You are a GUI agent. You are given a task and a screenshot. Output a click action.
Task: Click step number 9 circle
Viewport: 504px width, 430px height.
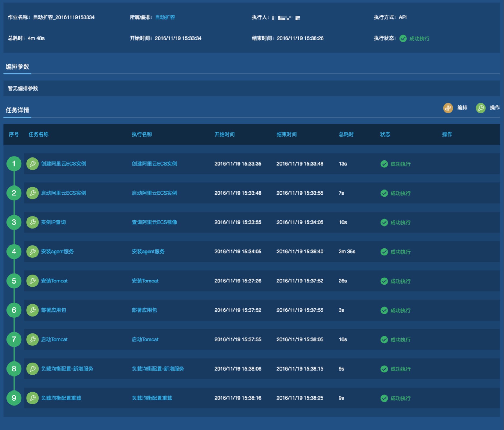coord(14,398)
